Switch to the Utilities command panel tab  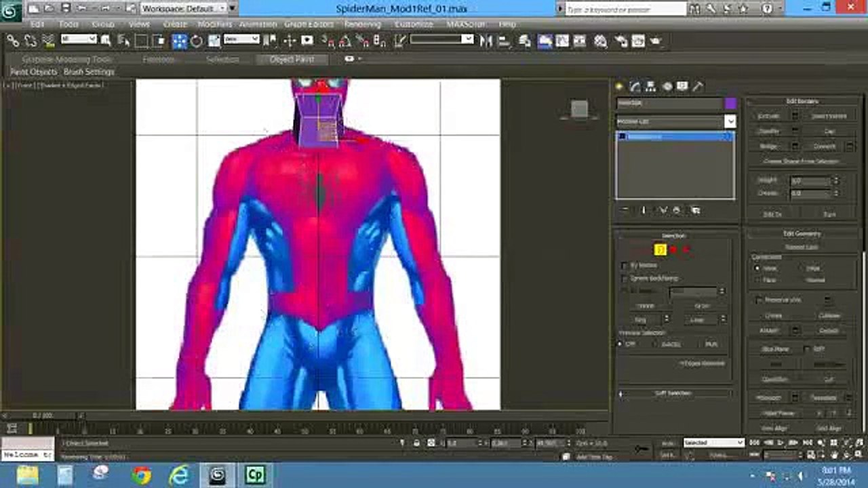click(x=698, y=86)
